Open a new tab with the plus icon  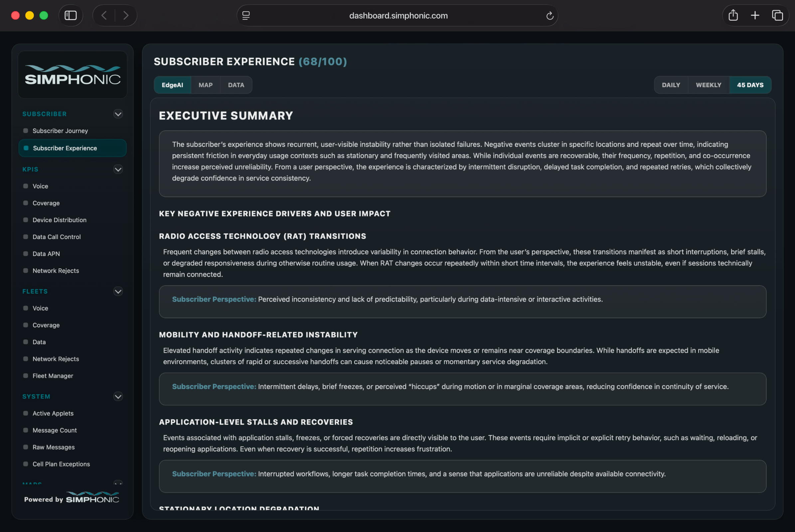[x=755, y=16]
